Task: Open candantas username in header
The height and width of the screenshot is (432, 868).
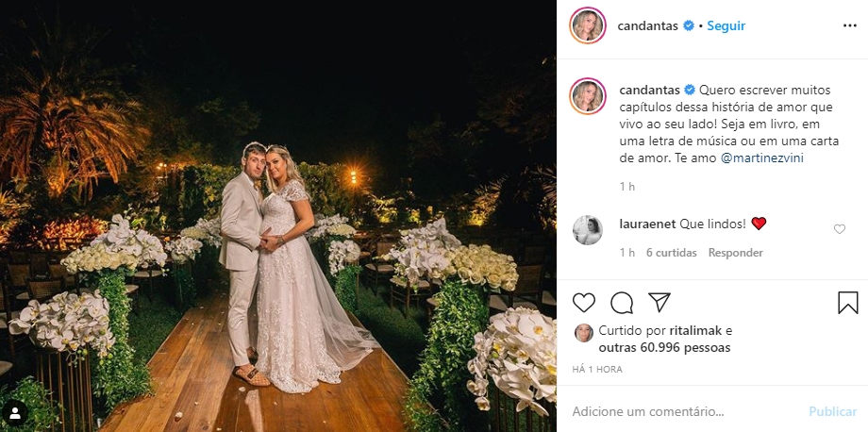Action: coord(647,26)
